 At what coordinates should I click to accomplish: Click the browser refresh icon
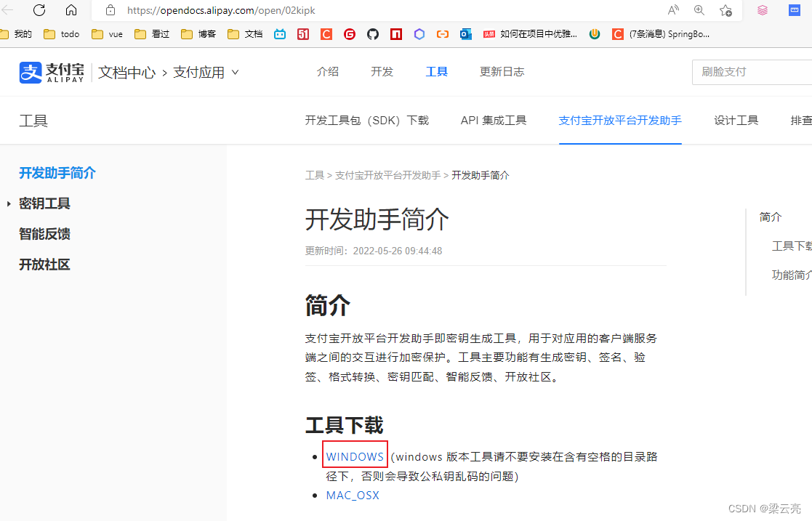click(x=39, y=10)
